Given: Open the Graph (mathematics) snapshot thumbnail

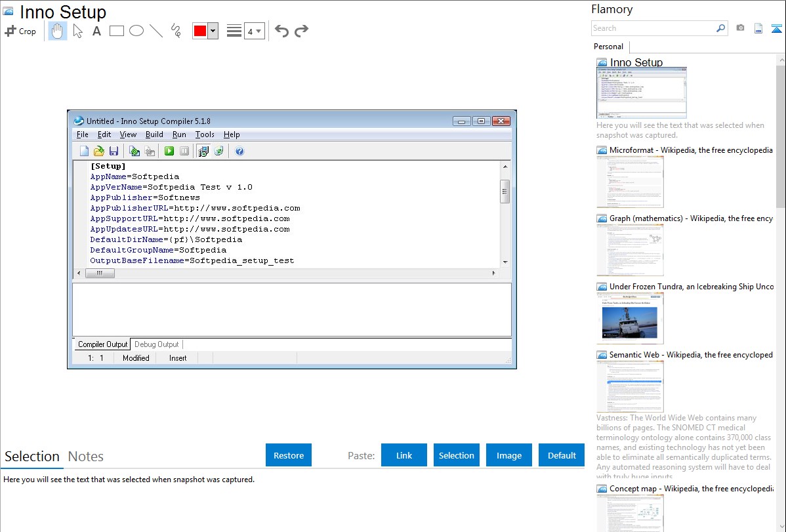Looking at the screenshot, I should (630, 250).
